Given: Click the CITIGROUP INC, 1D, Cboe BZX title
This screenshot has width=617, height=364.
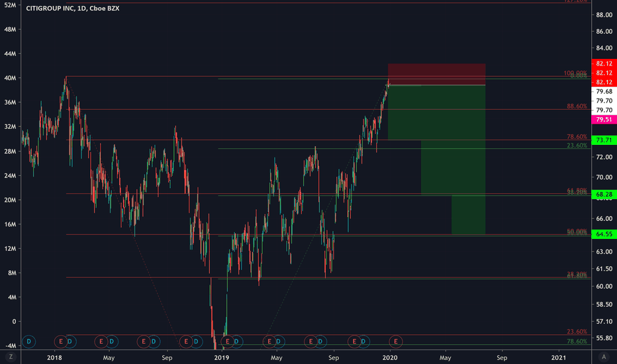Looking at the screenshot, I should pos(72,8).
